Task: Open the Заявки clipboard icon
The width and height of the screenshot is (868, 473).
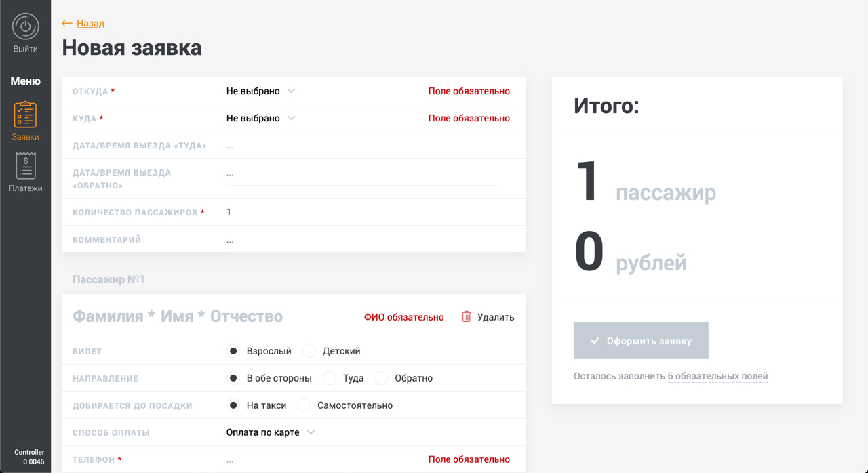Action: [x=25, y=115]
